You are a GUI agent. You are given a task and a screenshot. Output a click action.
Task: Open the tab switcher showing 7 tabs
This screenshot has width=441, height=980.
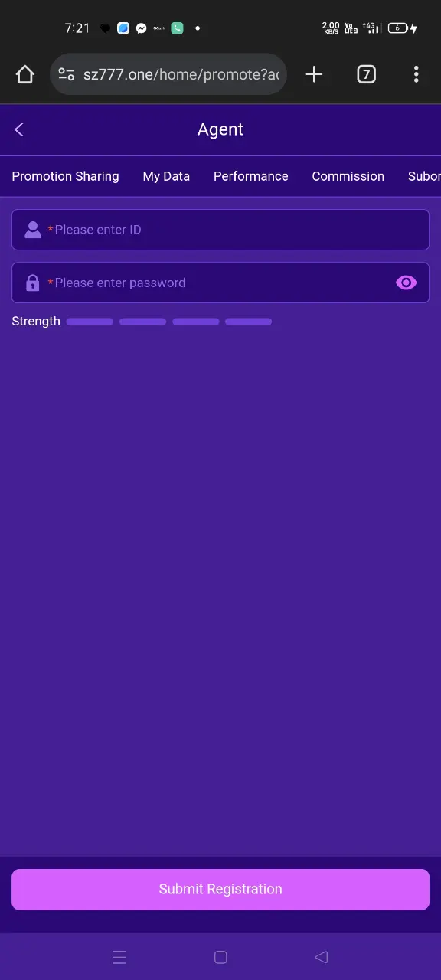[367, 74]
